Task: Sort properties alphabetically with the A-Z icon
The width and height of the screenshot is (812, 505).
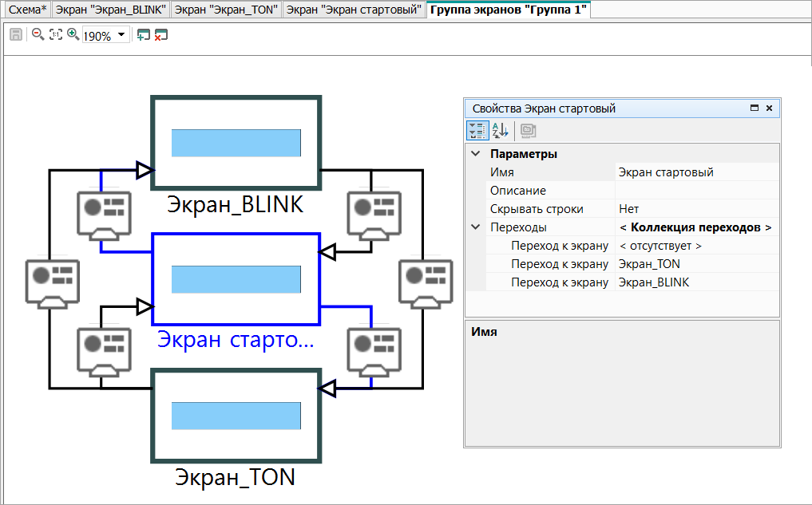Action: [x=500, y=131]
